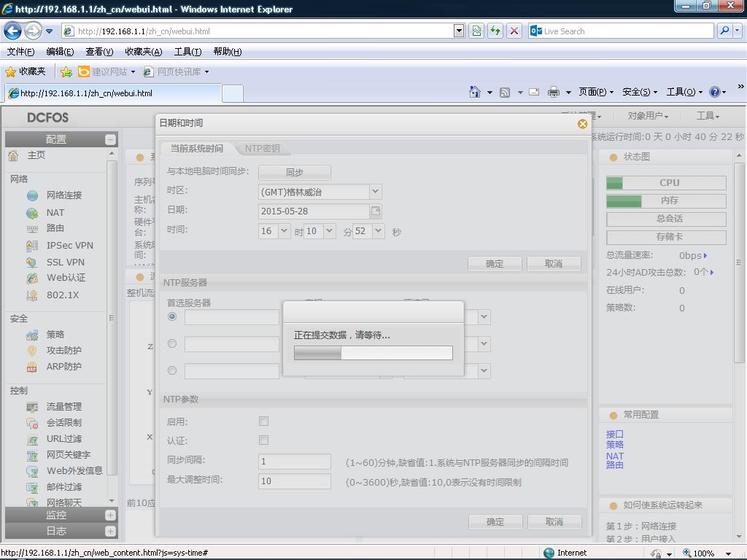The width and height of the screenshot is (747, 560).
Task: Click the Refresh page icon
Action: pos(495,31)
